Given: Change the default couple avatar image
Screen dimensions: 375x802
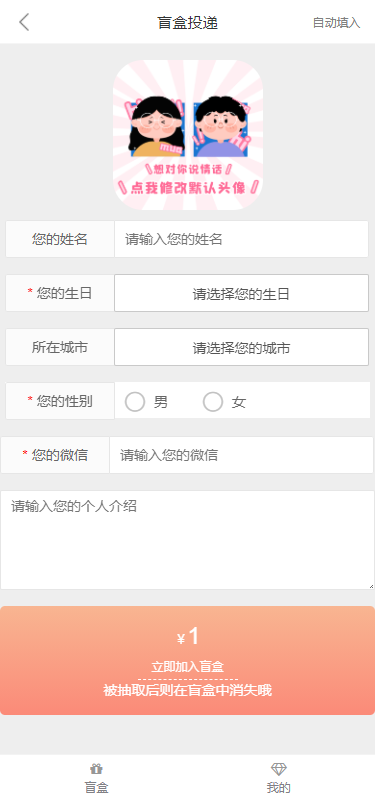Looking at the screenshot, I should (x=188, y=135).
